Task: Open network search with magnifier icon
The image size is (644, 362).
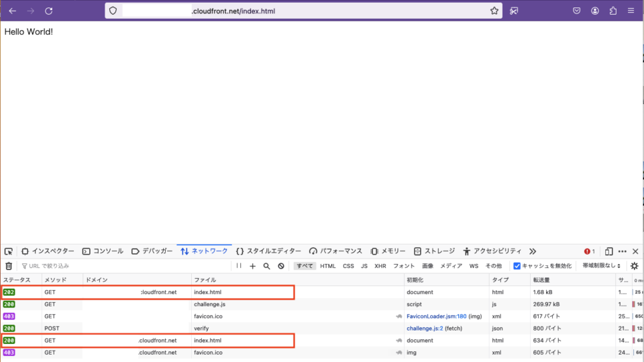Action: [266, 266]
